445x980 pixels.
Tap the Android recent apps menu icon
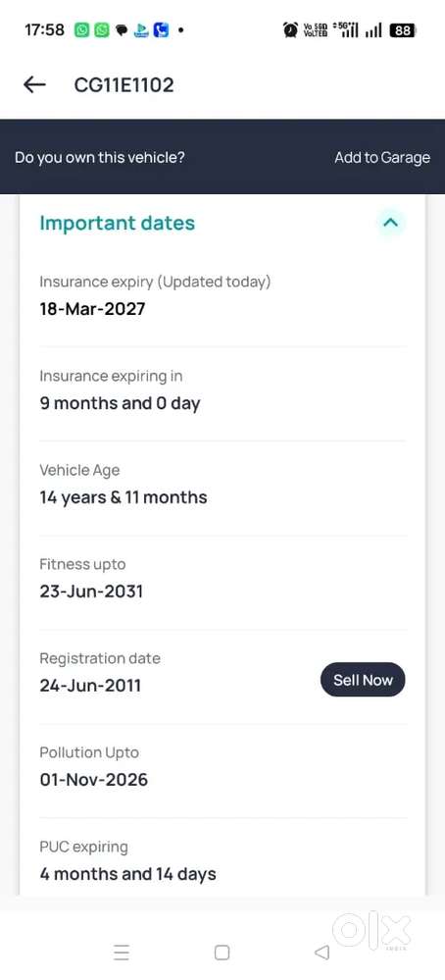click(122, 953)
